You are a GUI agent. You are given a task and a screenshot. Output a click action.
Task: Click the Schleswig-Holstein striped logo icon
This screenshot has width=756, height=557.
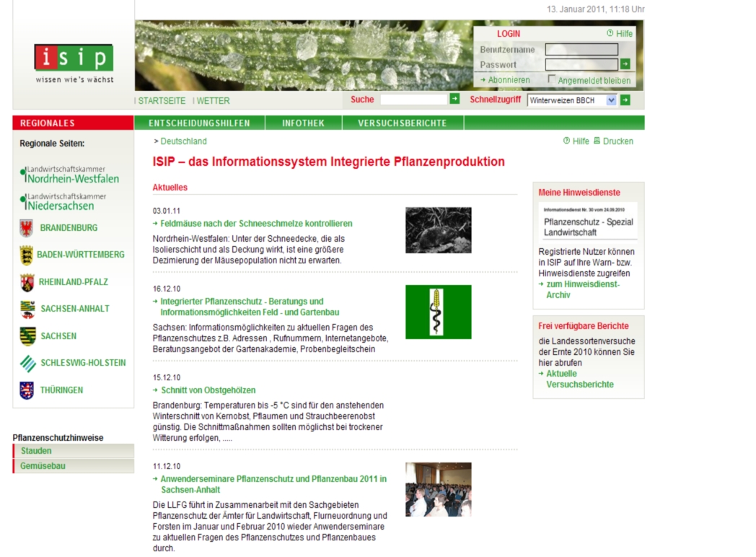[x=27, y=363]
